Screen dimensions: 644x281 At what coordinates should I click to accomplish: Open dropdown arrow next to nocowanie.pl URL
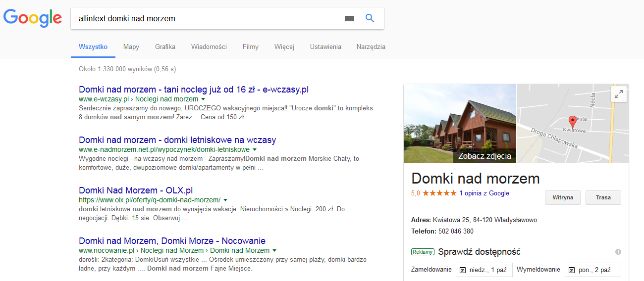point(274,251)
